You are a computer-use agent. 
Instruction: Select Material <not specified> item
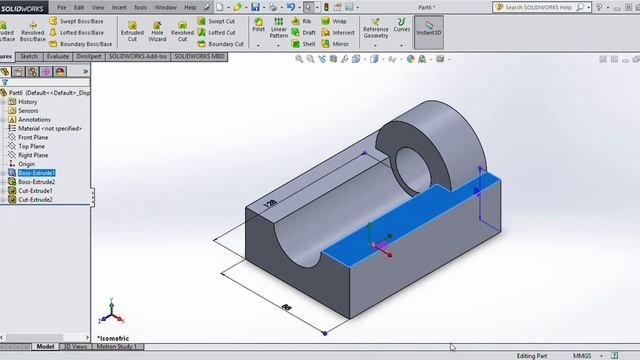(45, 129)
